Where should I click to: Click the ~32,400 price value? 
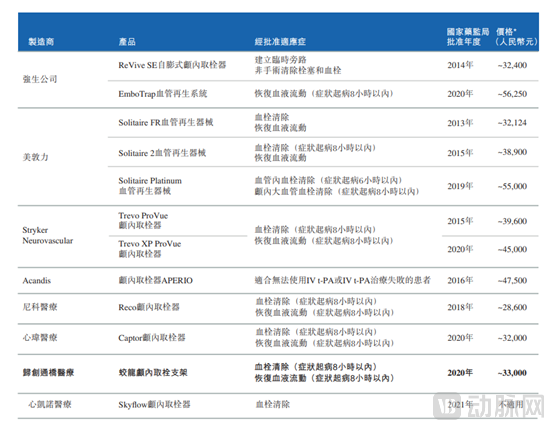click(512, 65)
